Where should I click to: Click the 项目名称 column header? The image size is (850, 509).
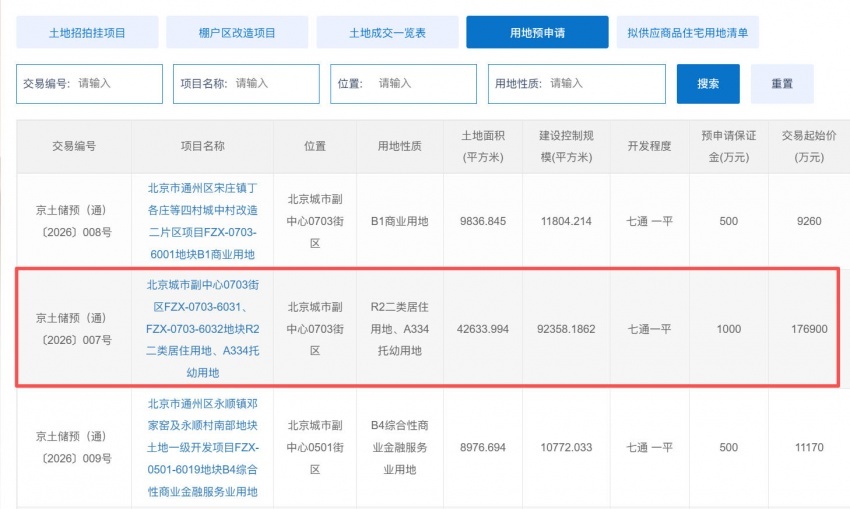202,146
